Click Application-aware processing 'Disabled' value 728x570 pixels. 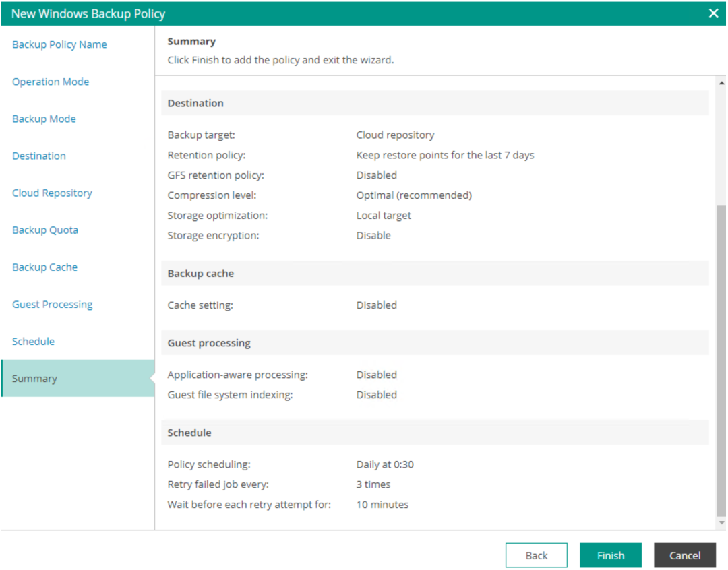pos(377,375)
